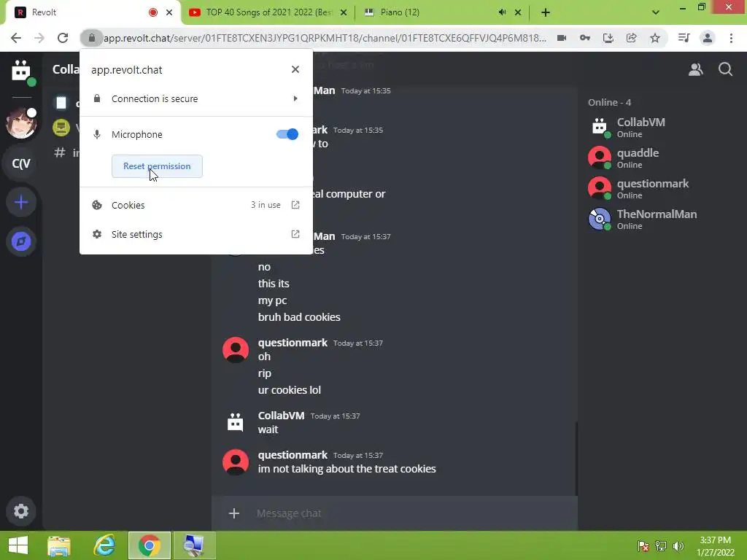
Task: Share this page via share icon
Action: (632, 38)
